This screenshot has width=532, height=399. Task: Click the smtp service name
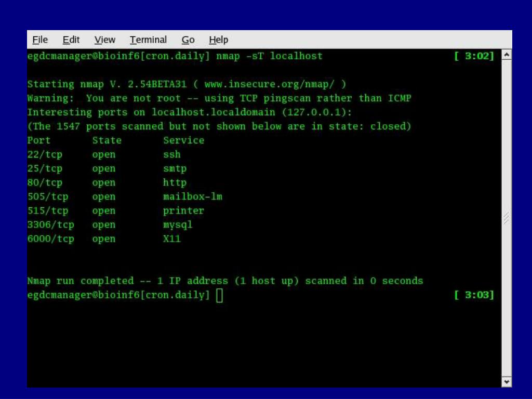click(175, 169)
